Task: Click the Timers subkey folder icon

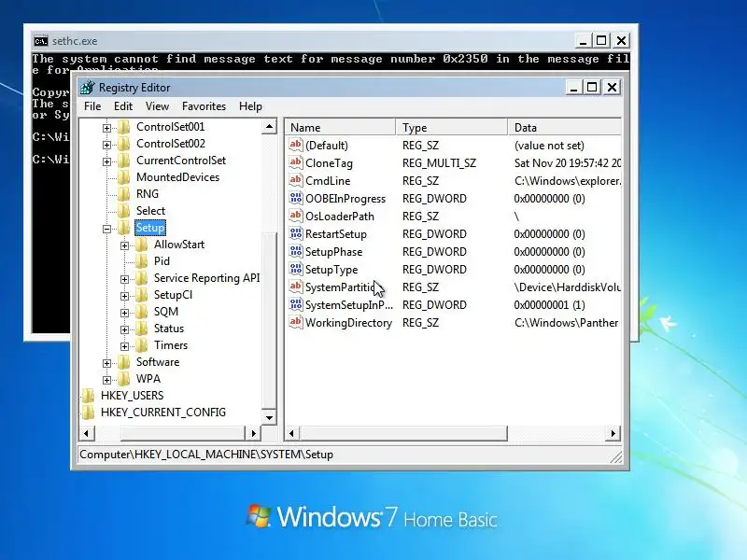Action: pos(142,345)
